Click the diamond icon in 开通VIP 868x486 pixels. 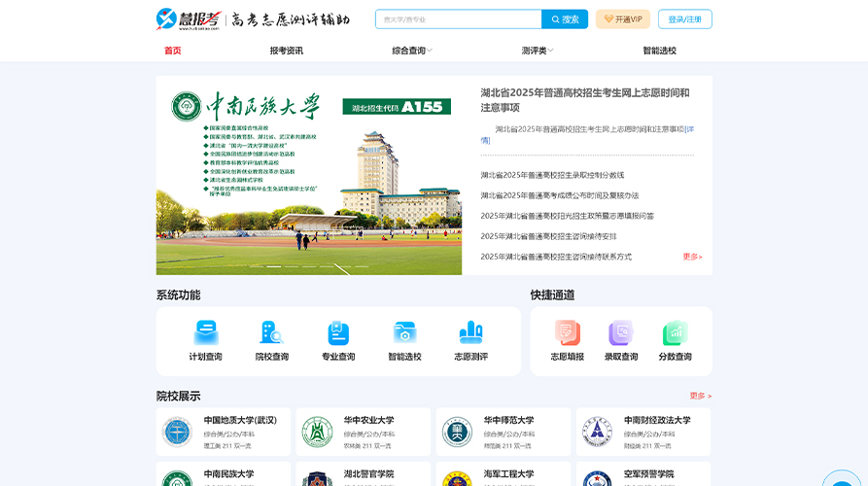pos(608,19)
